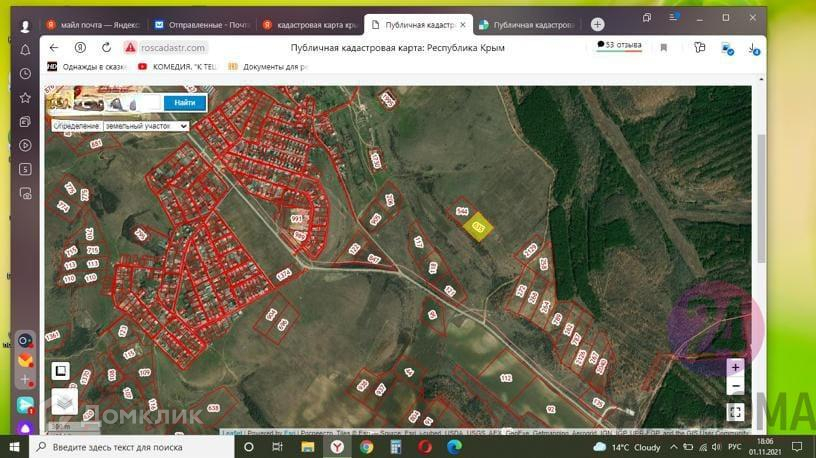Screen dimensions: 816x458
Task: Open a new browser tab
Action: (597, 24)
